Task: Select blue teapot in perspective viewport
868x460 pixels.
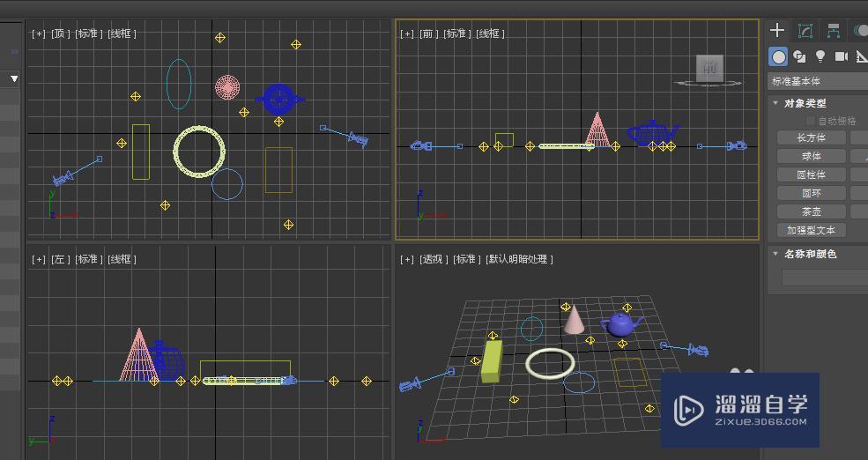Action: (x=620, y=325)
